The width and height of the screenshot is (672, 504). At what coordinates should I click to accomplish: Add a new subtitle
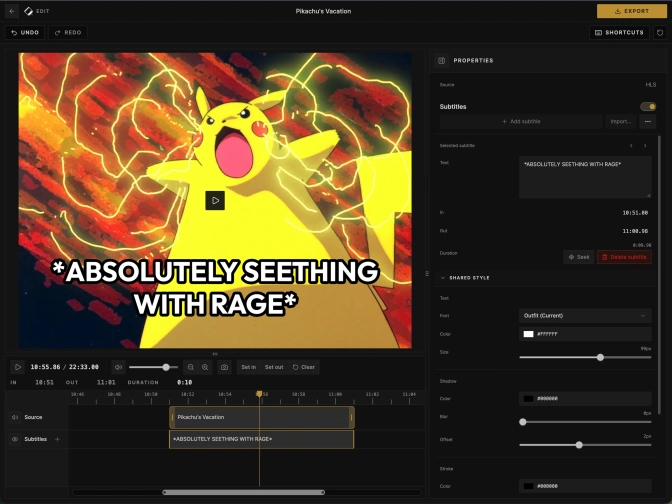click(521, 122)
